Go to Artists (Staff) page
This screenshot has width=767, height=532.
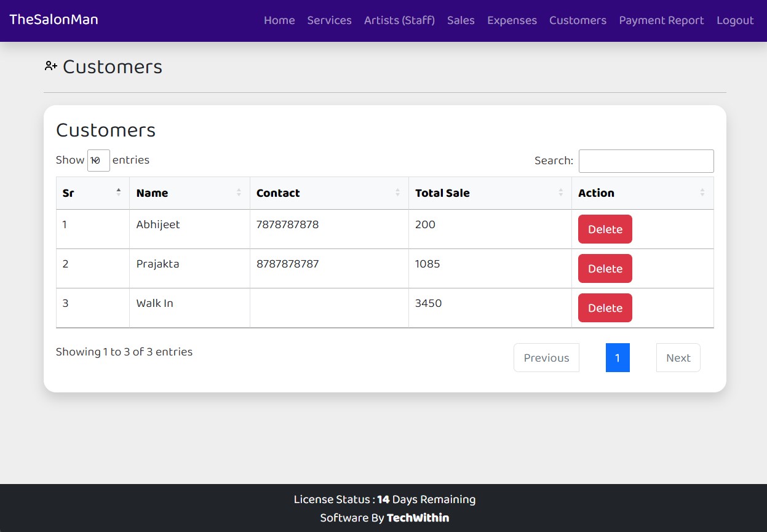tap(399, 20)
